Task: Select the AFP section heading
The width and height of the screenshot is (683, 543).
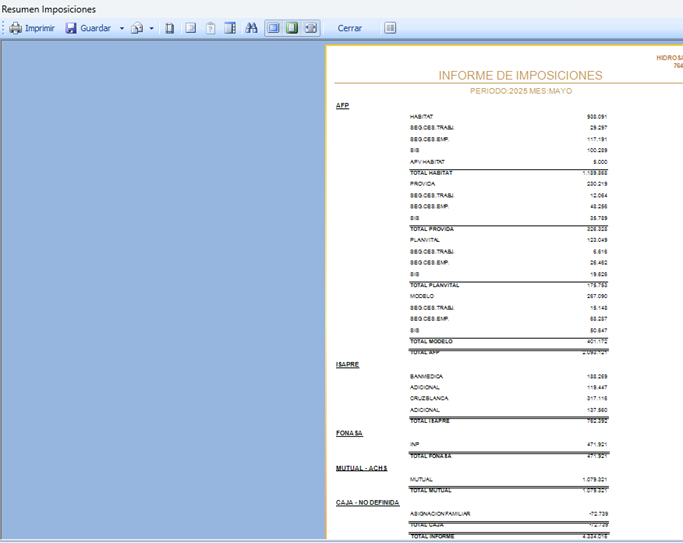Action: 342,105
